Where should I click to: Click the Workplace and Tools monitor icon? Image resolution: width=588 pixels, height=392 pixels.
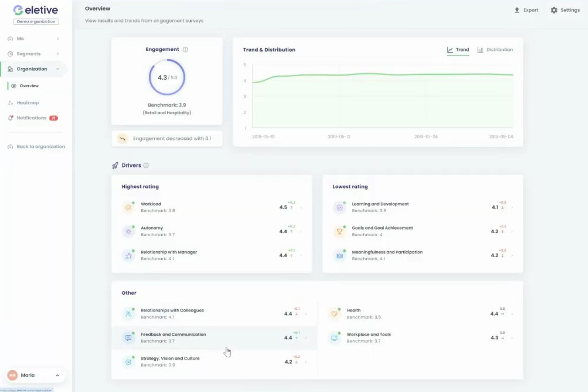click(x=335, y=338)
